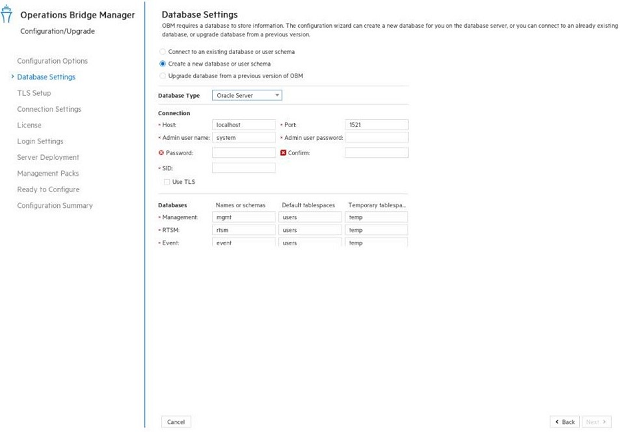Click the Back button

tap(565, 422)
